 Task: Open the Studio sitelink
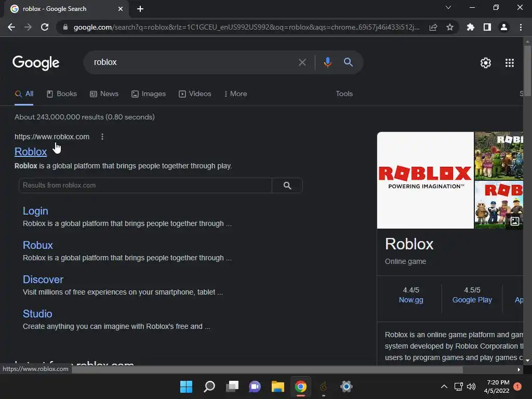click(37, 314)
